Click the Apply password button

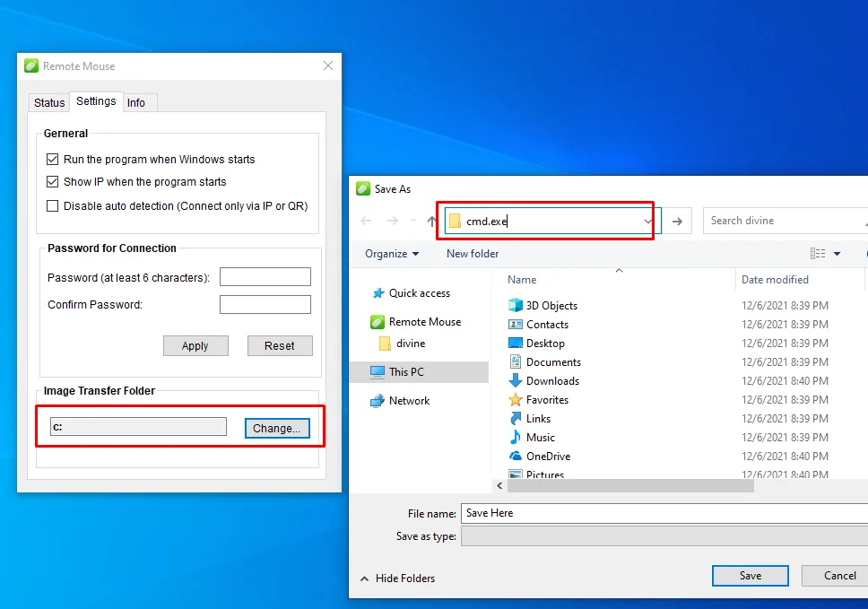click(x=195, y=345)
